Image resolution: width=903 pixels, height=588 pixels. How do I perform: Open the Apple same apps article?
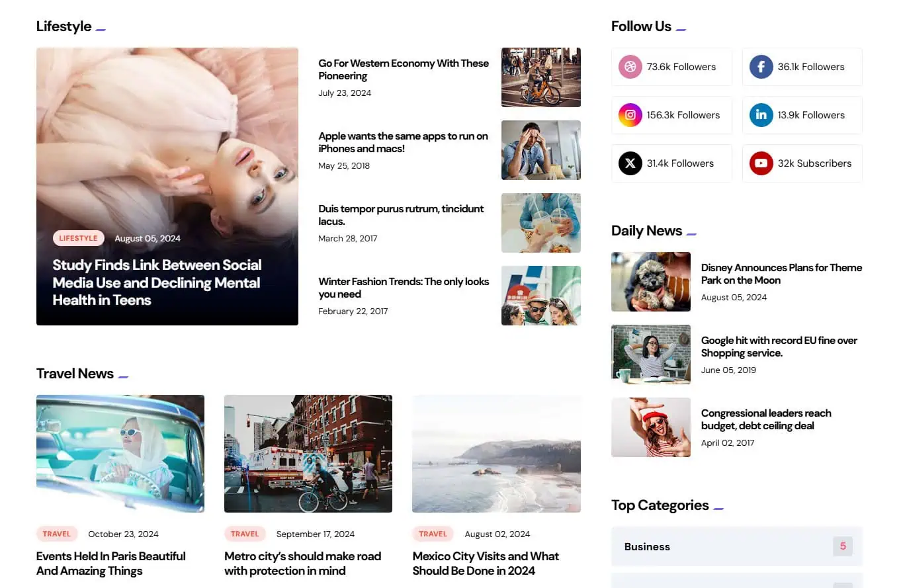click(403, 142)
